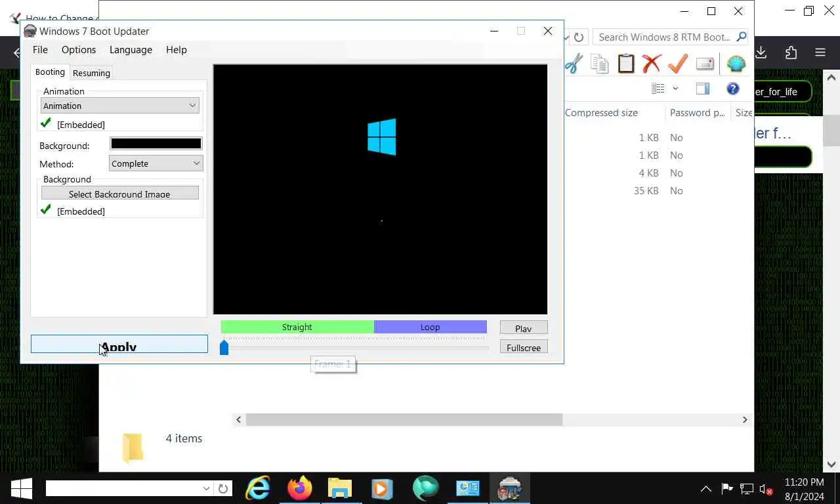The image size is (840, 504).
Task: Click the muted volume tray icon
Action: pos(765,489)
